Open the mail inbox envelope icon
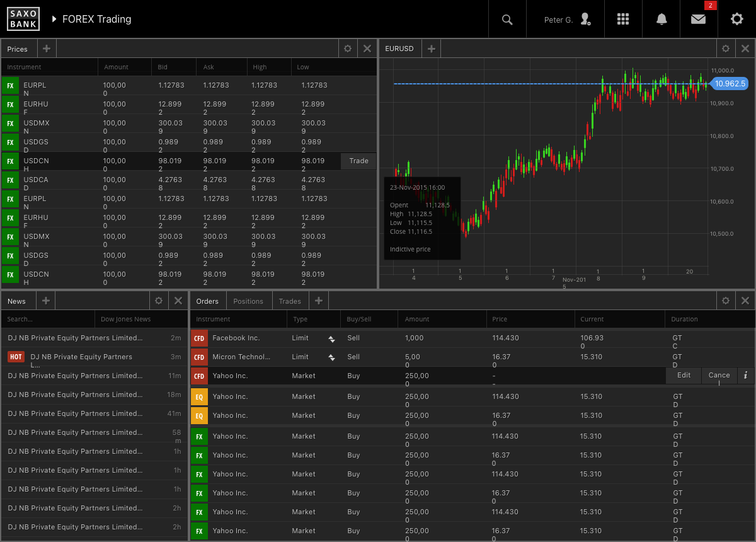This screenshot has height=542, width=756. pyautogui.click(x=698, y=20)
